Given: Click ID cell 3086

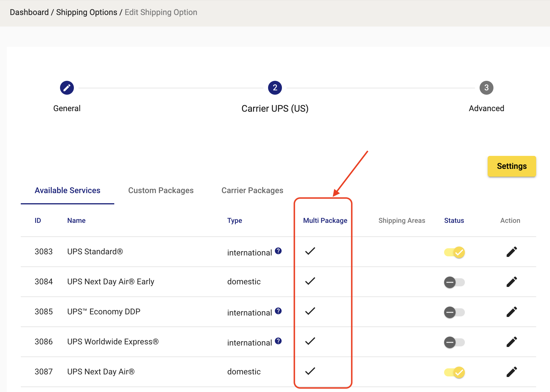Looking at the screenshot, I should 44,342.
